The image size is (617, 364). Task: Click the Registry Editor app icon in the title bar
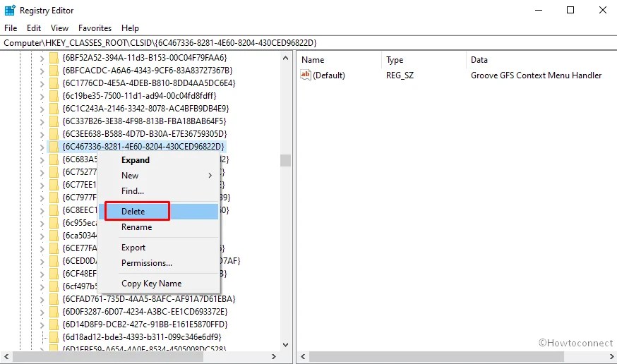(10, 10)
